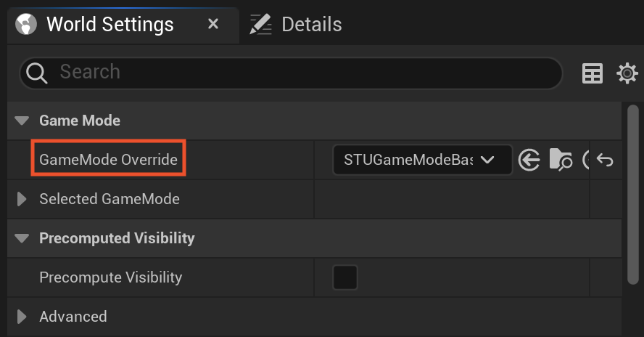Switch to the Details tab
This screenshot has width=644, height=337.
[x=296, y=24]
